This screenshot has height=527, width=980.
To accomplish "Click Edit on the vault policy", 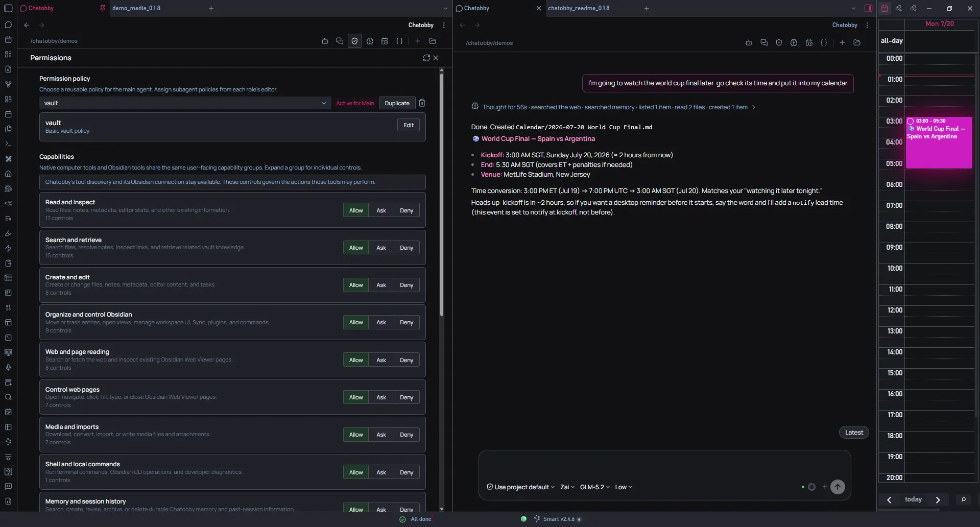I will tap(409, 125).
